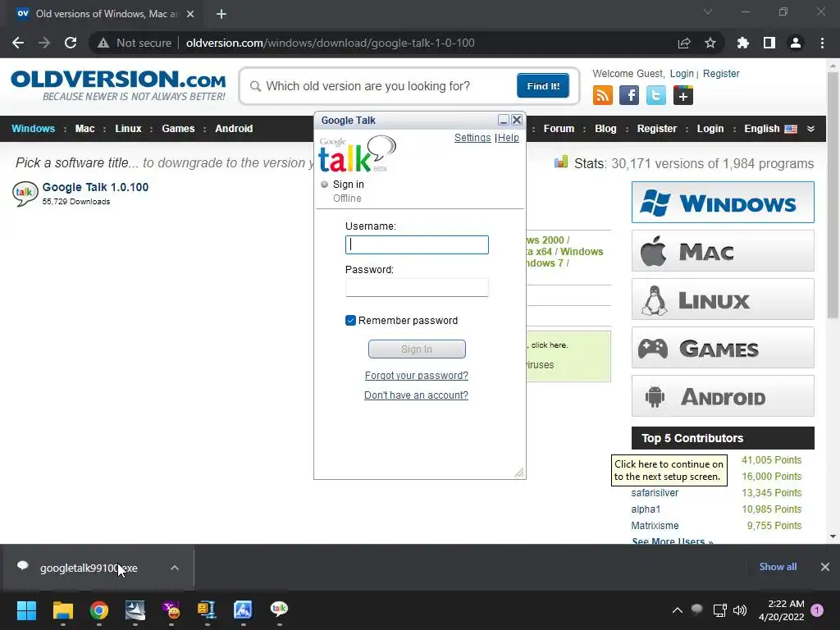The image size is (840, 630).
Task: Open the Android category in navigation
Action: [234, 129]
